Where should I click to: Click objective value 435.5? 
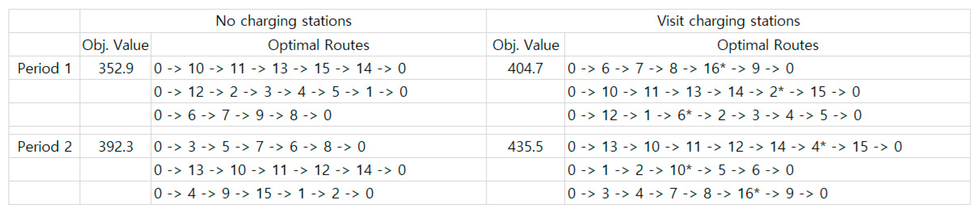525,147
